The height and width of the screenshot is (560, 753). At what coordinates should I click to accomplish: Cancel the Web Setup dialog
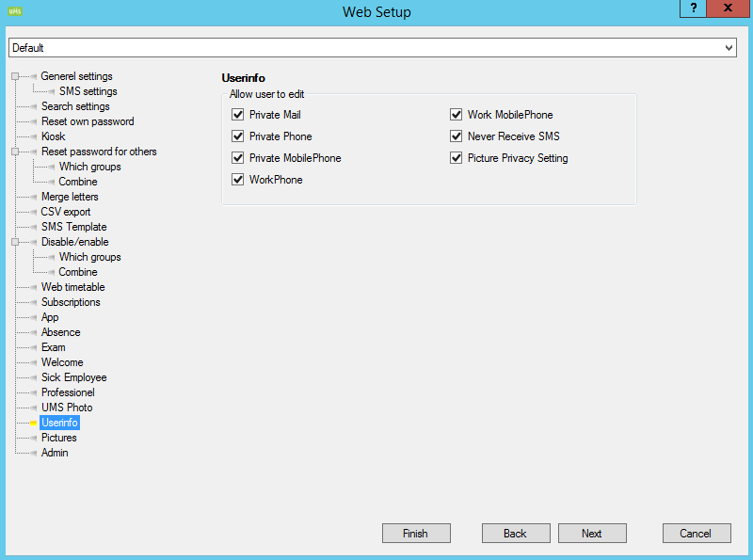[697, 534]
